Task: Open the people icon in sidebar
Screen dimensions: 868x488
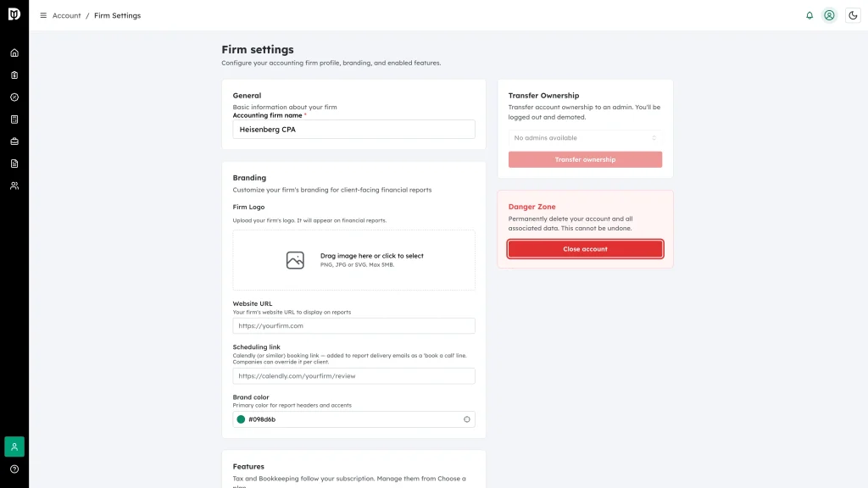Action: coord(14,186)
